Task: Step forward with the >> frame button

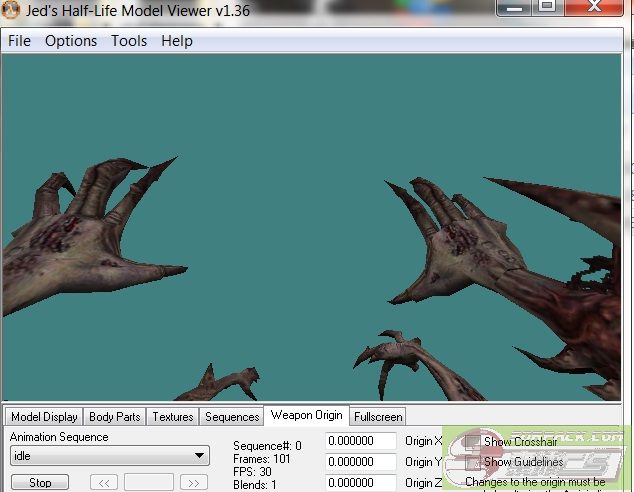Action: [194, 483]
